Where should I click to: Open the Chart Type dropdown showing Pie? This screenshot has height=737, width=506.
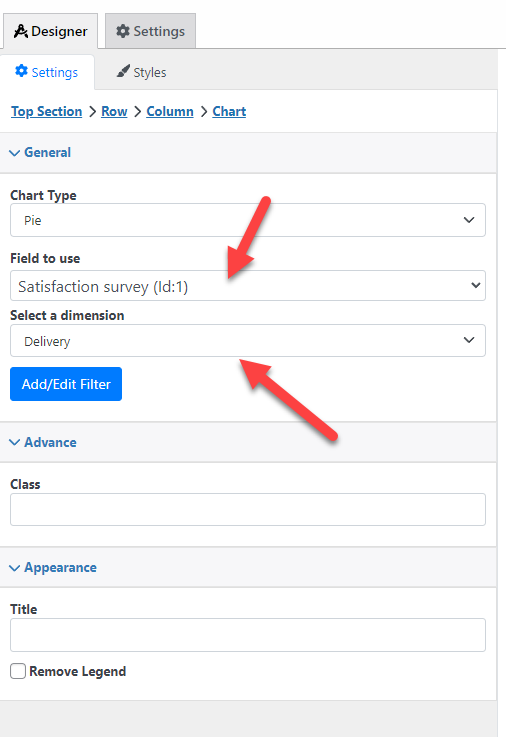pos(248,220)
